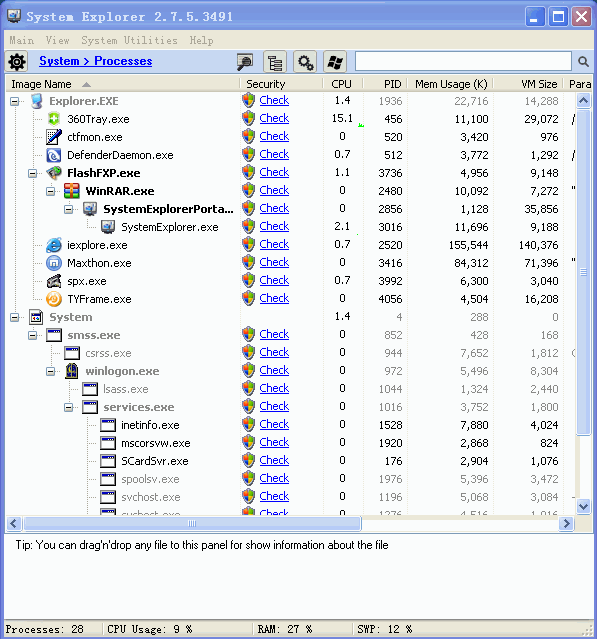Open the View menu

click(57, 40)
